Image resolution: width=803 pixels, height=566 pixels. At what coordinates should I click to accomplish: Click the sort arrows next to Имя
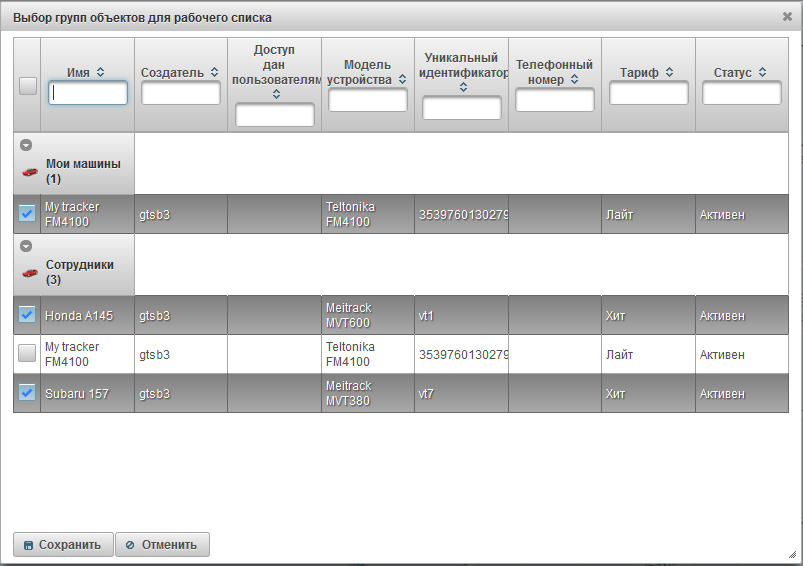click(100, 72)
